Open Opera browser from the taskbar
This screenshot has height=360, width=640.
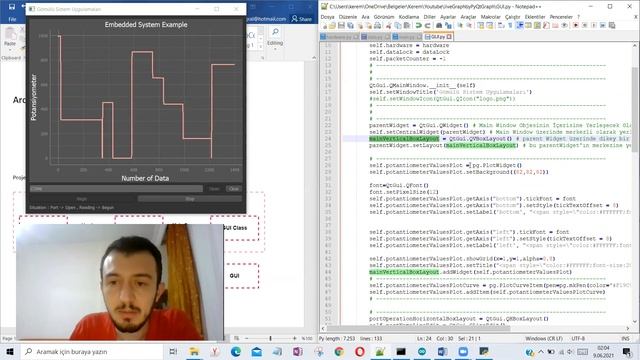360,351
